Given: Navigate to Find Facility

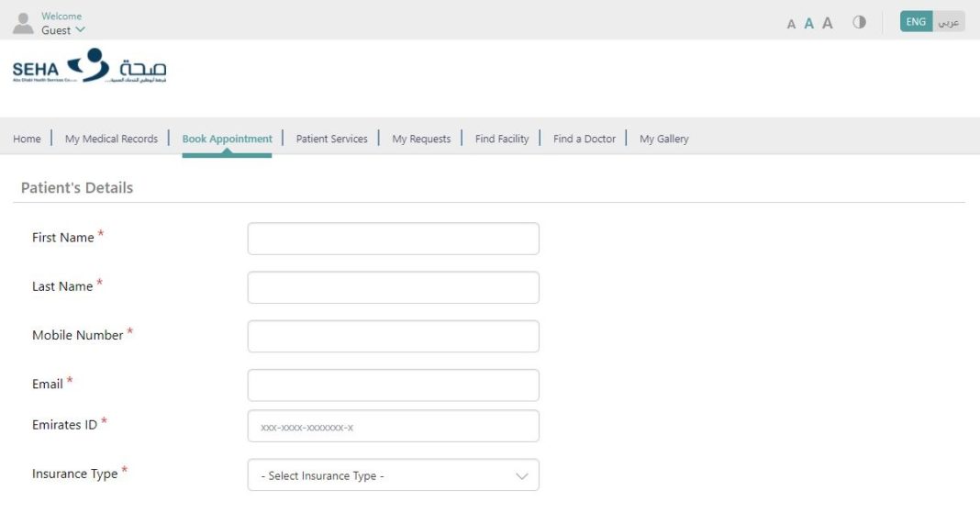Looking at the screenshot, I should pos(502,139).
